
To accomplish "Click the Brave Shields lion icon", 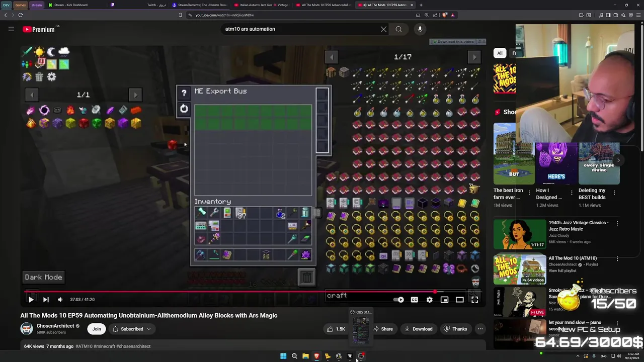I will click(444, 15).
